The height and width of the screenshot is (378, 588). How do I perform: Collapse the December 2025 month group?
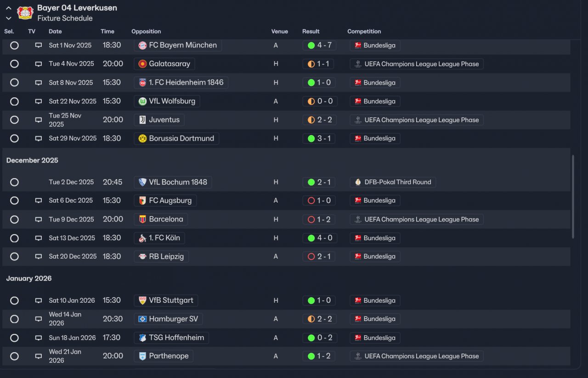(32, 160)
